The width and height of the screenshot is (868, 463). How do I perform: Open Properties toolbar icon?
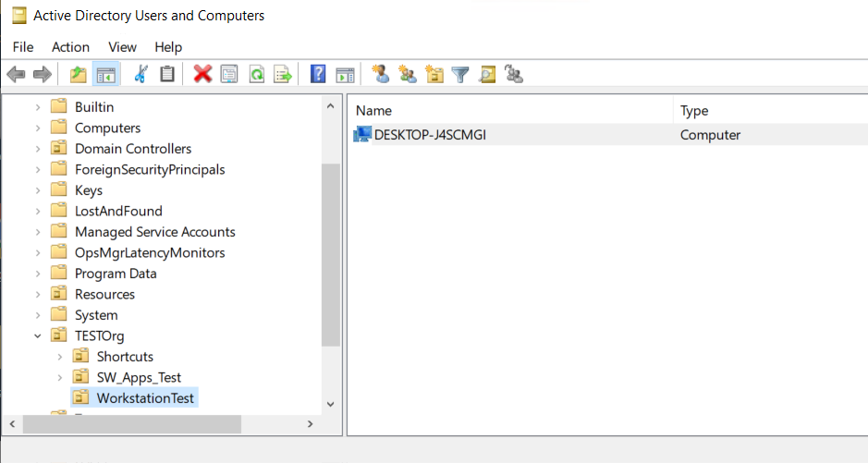(x=229, y=74)
